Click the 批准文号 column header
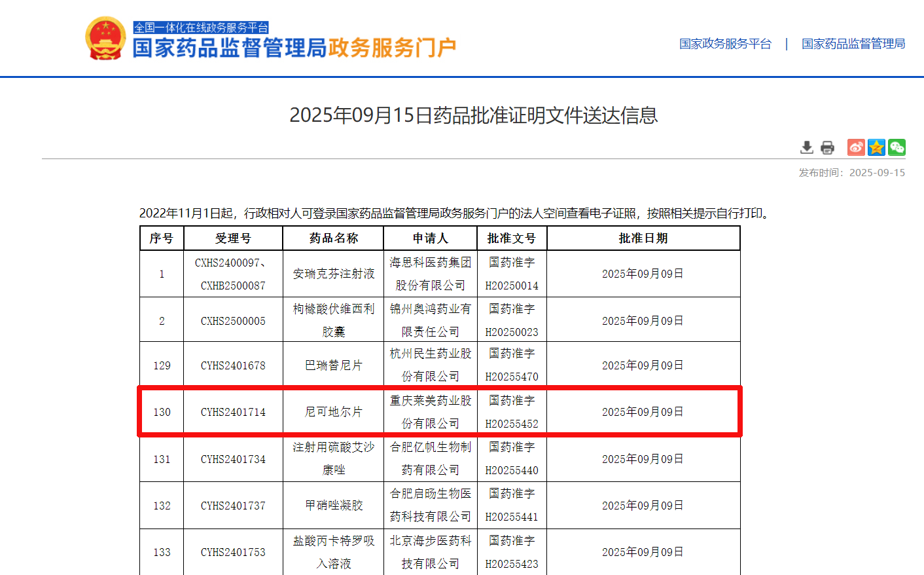Image resolution: width=924 pixels, height=575 pixels. click(512, 238)
